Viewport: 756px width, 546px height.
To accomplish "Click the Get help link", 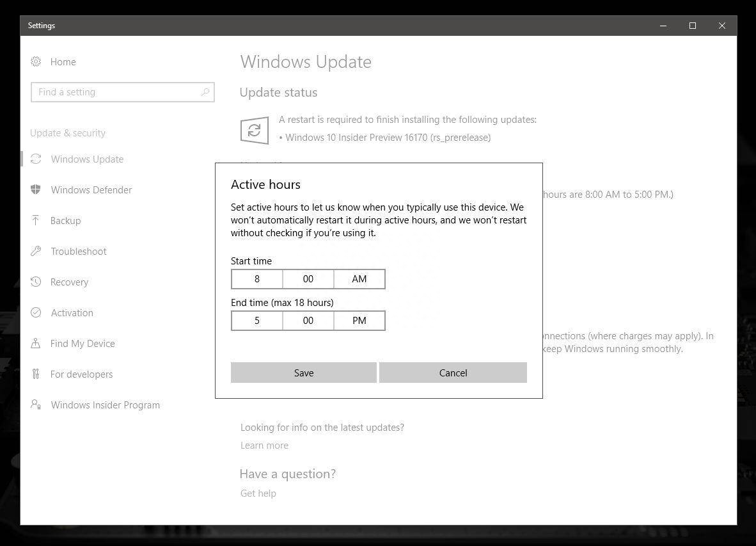I will (x=258, y=493).
